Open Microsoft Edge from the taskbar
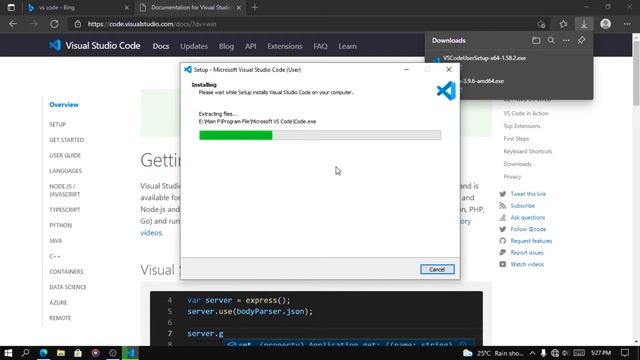This screenshot has height=360, width=640. pos(43,353)
